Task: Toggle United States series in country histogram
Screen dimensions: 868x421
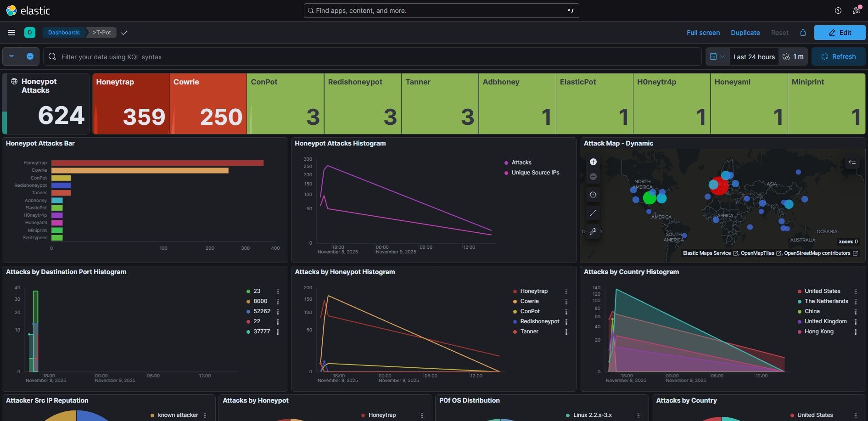Action: click(x=822, y=291)
